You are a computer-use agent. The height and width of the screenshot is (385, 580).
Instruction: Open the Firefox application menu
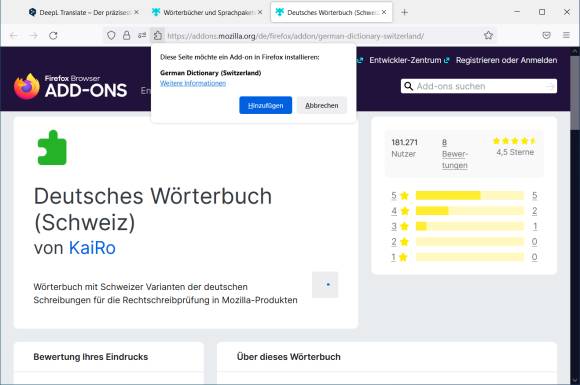tap(566, 36)
